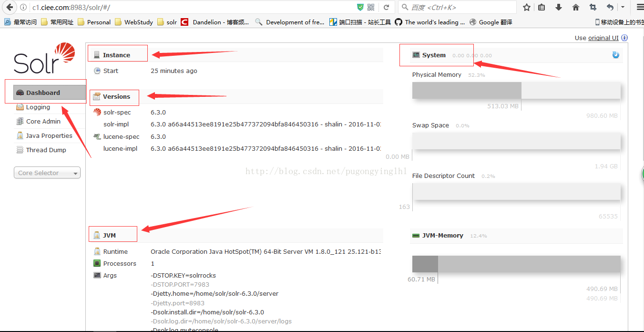This screenshot has height=332, width=644.
Task: Click the Runtime Oracle Corporation value
Action: [266, 251]
